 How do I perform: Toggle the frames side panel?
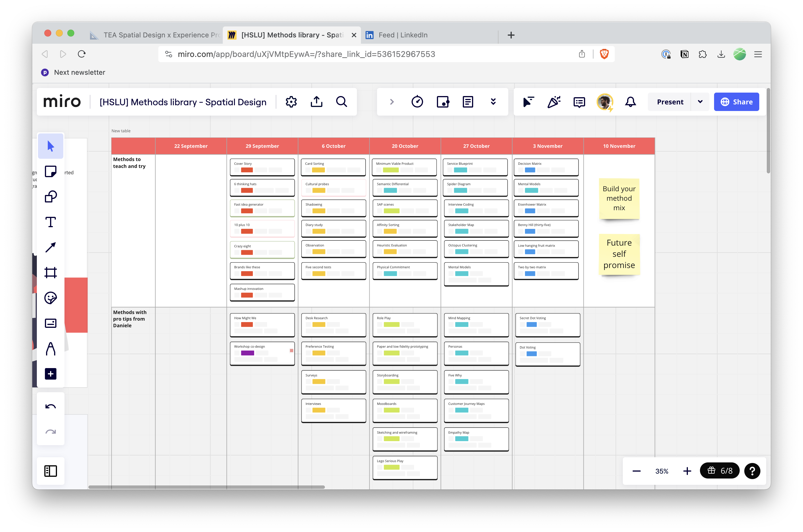click(x=51, y=471)
